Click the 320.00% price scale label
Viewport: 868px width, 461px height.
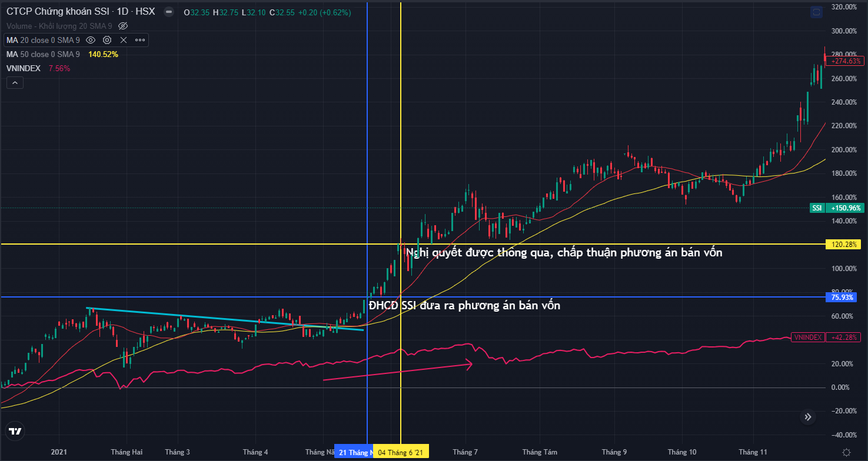pos(844,7)
